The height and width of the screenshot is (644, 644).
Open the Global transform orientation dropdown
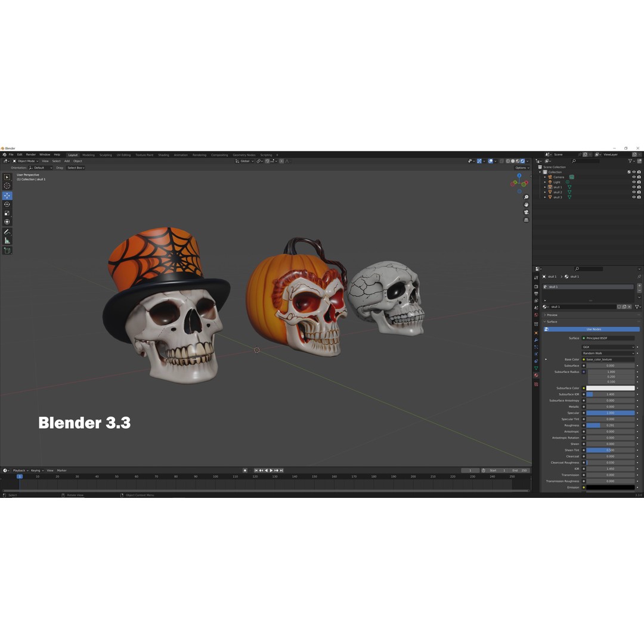(244, 161)
